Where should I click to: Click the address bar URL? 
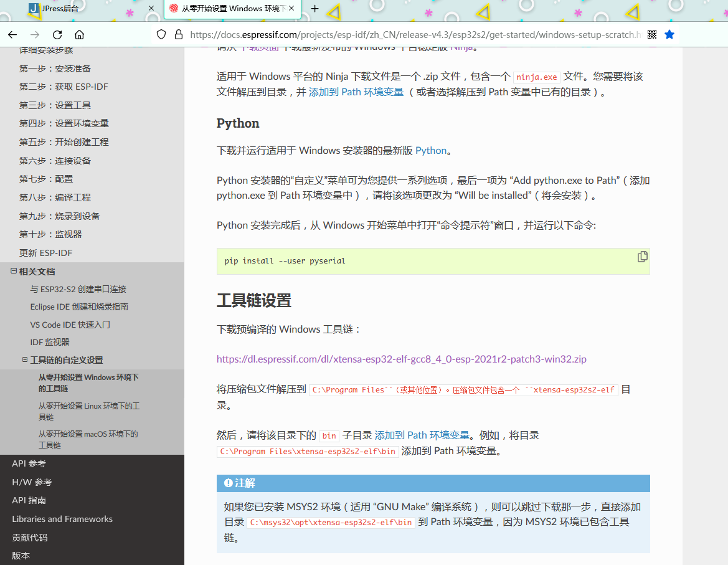pyautogui.click(x=415, y=35)
